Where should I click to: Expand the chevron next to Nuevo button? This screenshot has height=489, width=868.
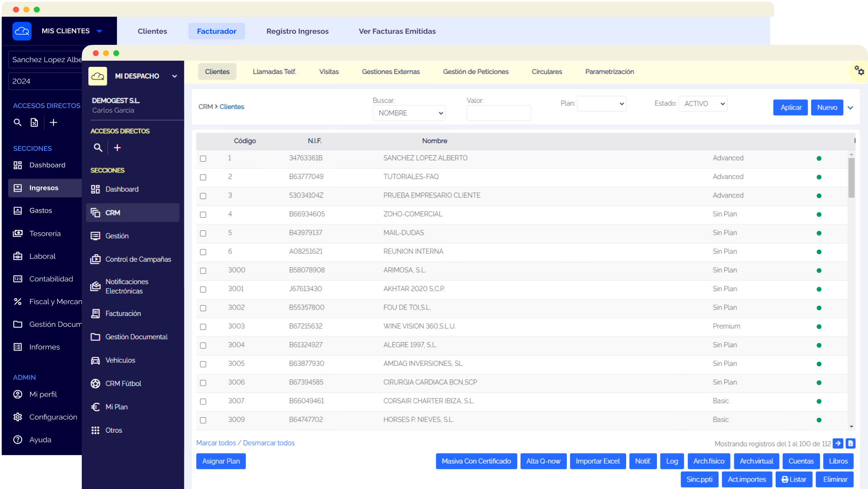coord(850,108)
